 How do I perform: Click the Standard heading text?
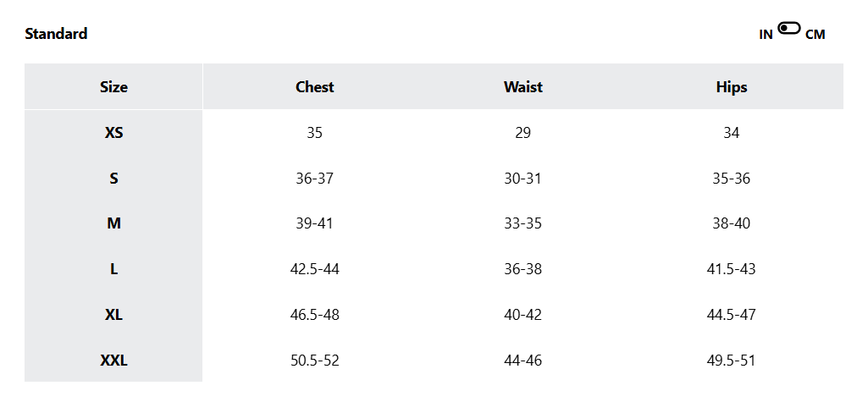(56, 34)
